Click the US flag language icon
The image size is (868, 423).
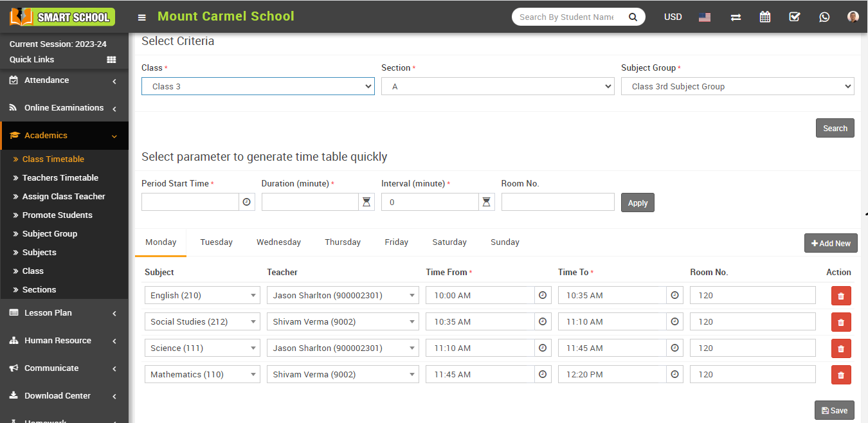click(705, 17)
